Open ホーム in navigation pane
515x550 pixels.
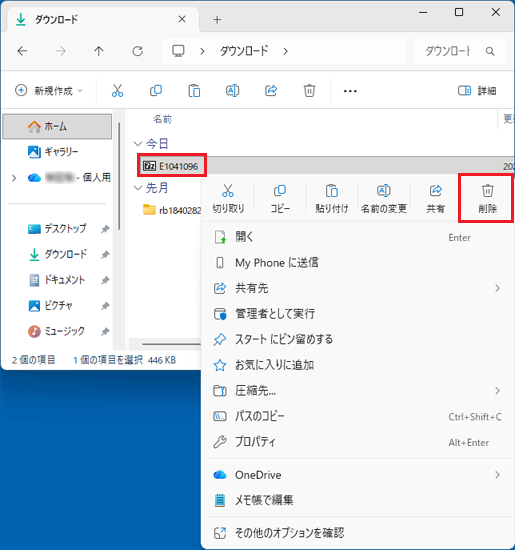point(57,126)
